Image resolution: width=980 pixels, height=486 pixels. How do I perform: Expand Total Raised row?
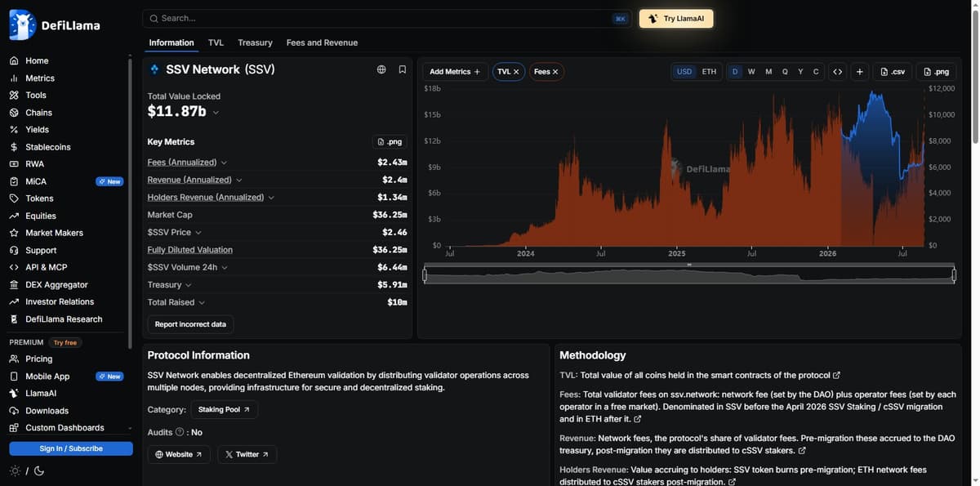[x=202, y=302]
